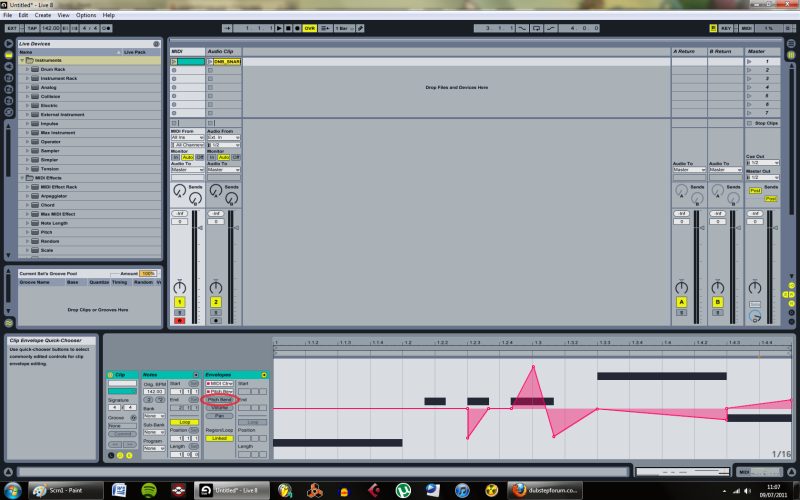The image size is (800, 500).
Task: Click the transport Play button
Action: click(x=279, y=28)
